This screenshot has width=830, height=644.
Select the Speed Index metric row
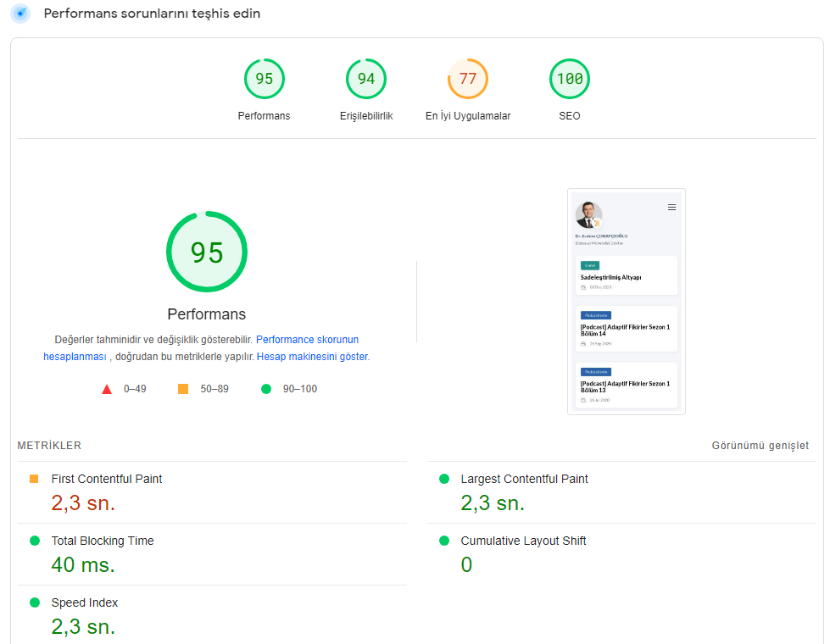tap(85, 602)
